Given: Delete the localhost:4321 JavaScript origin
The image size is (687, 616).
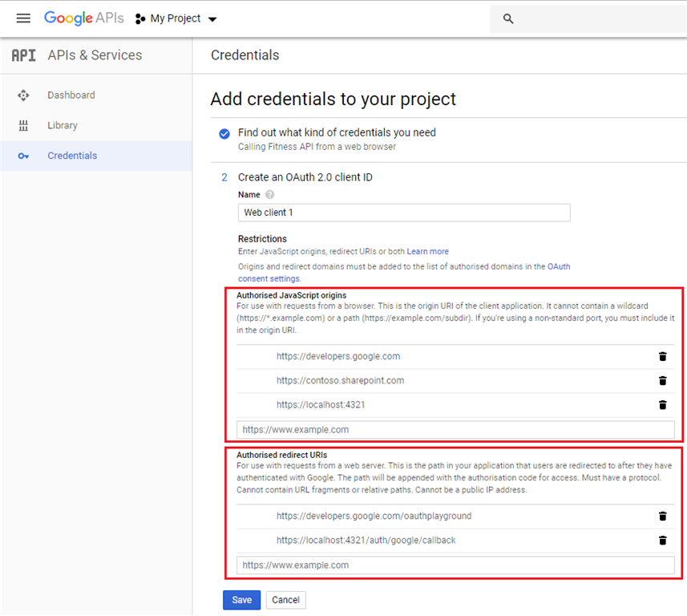Looking at the screenshot, I should click(663, 405).
